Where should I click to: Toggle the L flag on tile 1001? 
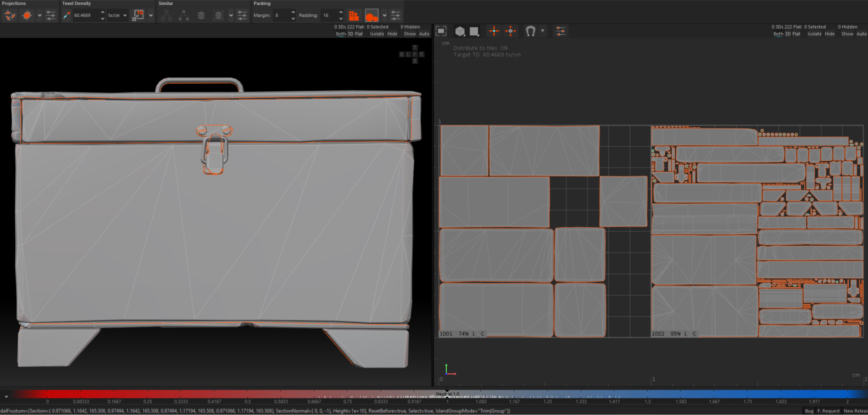click(x=473, y=334)
